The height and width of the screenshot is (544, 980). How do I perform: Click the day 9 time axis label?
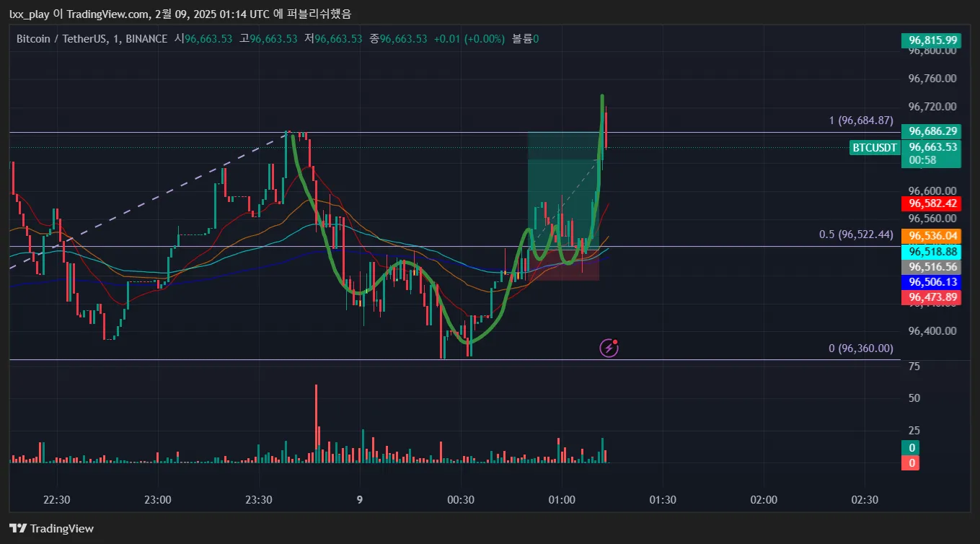[x=359, y=499]
